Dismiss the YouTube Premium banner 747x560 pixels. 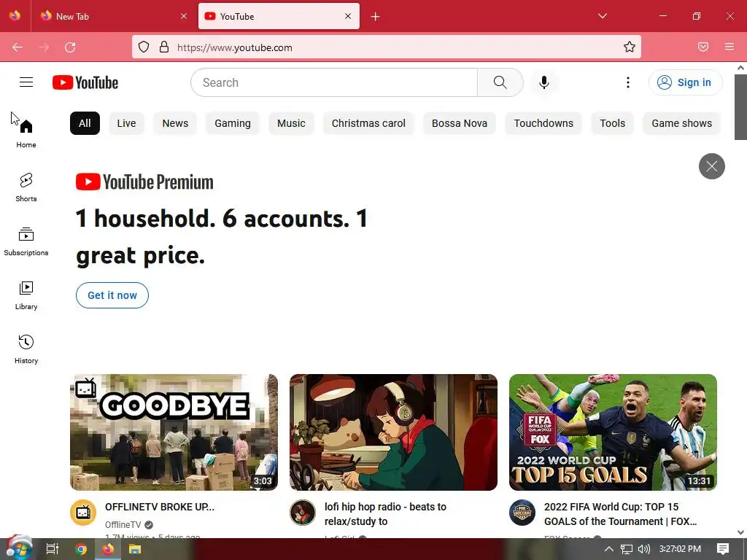(712, 166)
